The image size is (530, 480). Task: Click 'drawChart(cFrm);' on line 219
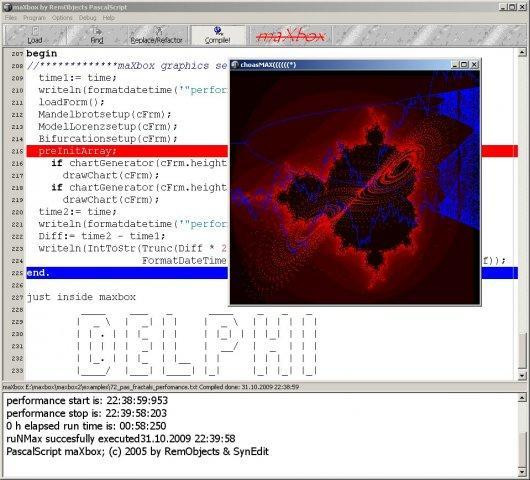[111, 199]
